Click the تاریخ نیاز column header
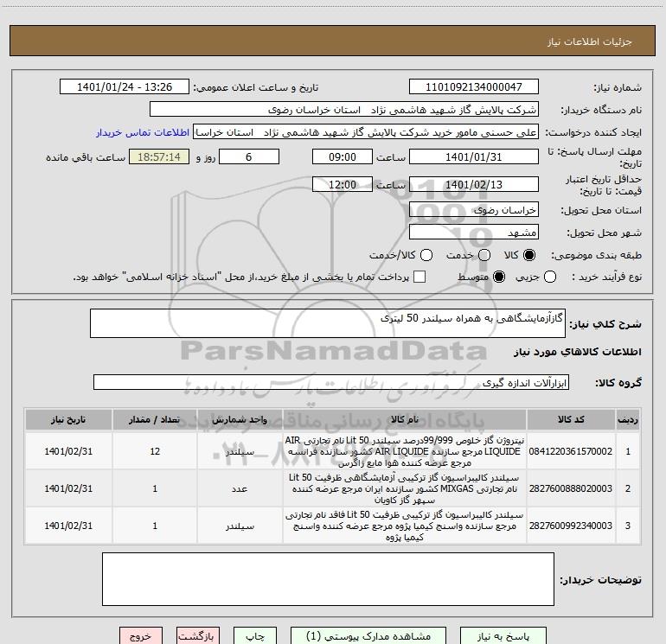The image size is (666, 644). pos(68,419)
